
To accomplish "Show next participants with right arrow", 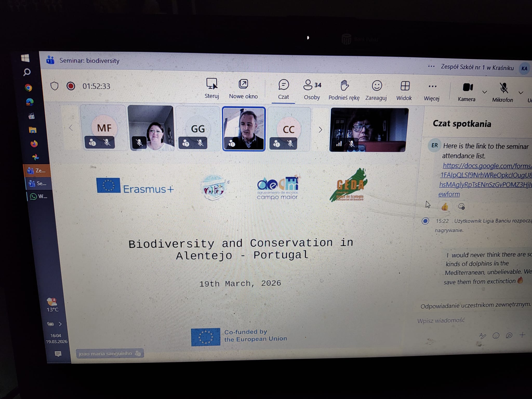I will (320, 130).
